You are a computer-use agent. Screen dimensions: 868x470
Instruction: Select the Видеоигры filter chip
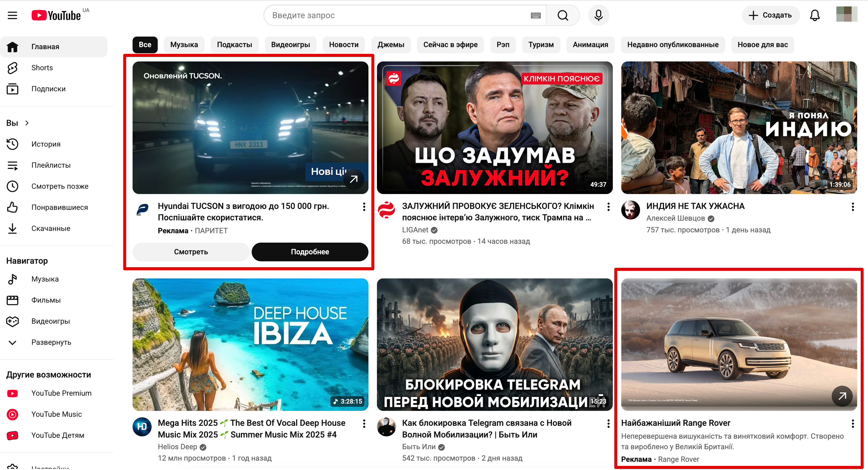291,45
